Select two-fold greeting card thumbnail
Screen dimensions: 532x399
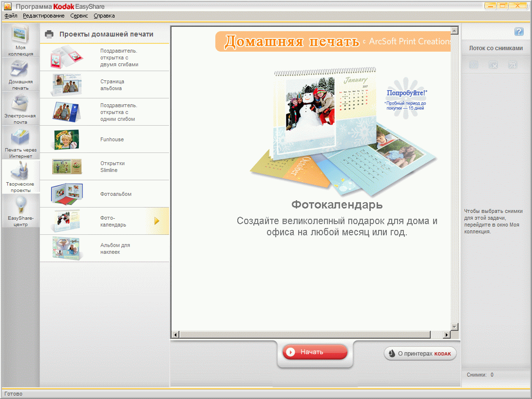point(66,57)
